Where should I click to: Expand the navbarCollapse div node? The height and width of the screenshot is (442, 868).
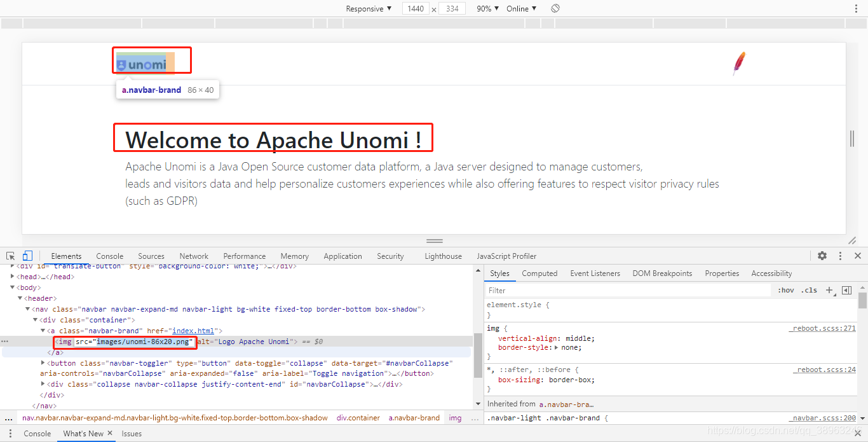pyautogui.click(x=43, y=384)
